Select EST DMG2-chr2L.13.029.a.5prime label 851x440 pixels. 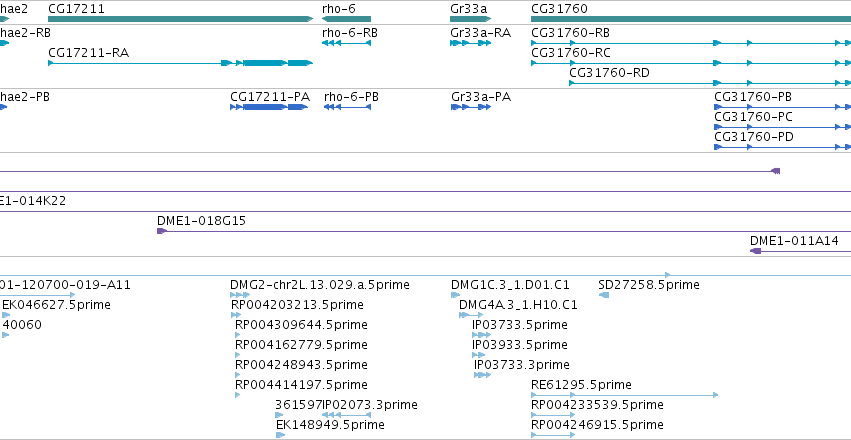tap(320, 285)
